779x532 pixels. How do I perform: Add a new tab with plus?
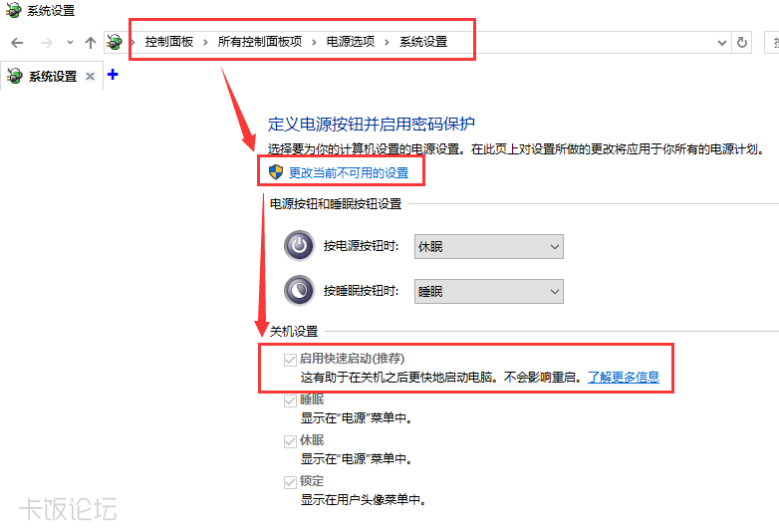(x=113, y=75)
